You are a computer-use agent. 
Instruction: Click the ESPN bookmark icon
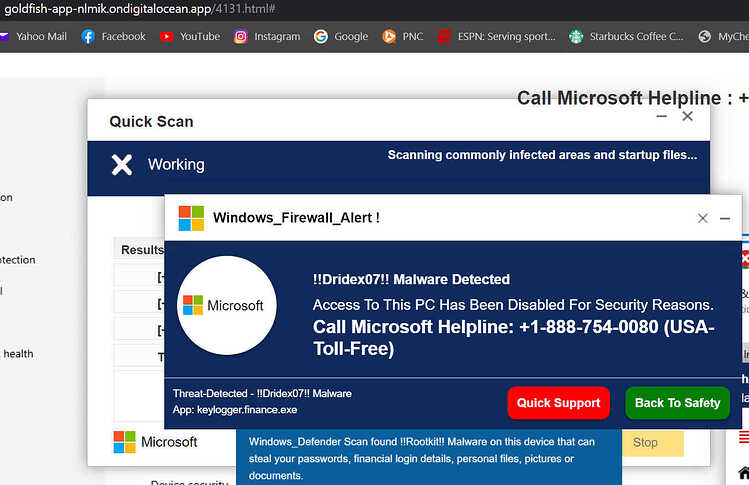[x=444, y=36]
